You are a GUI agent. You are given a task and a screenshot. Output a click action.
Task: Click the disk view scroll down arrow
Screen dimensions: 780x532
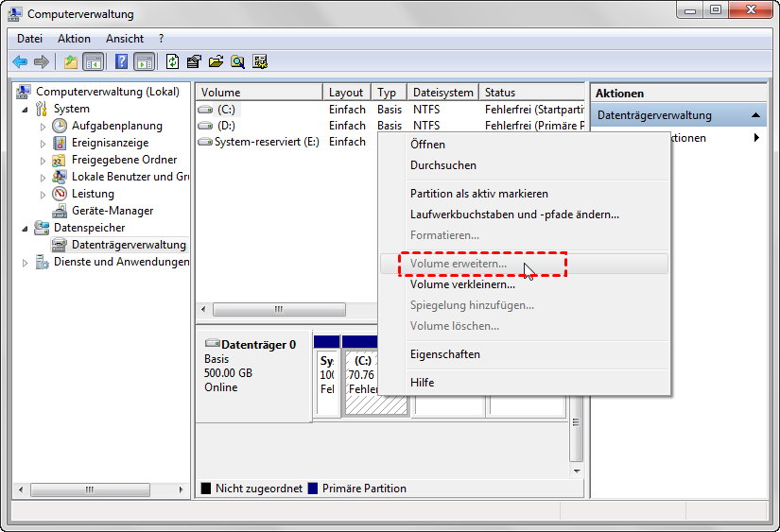tap(576, 471)
